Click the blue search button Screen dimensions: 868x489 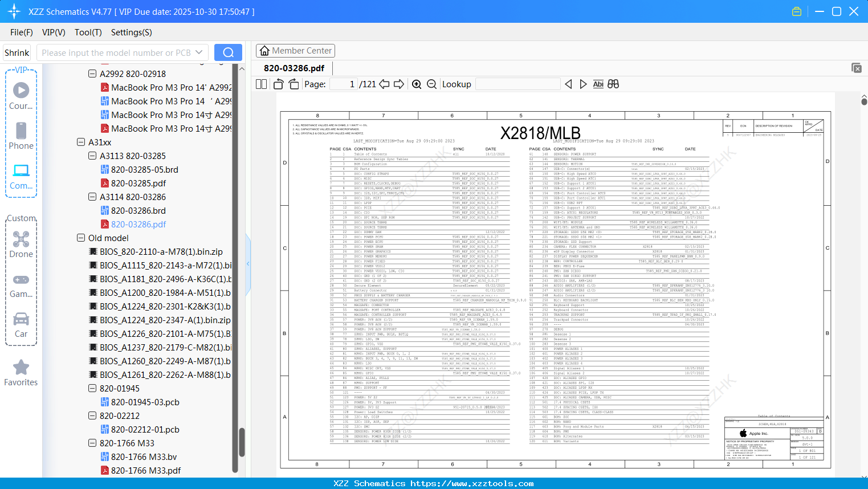pyautogui.click(x=228, y=52)
